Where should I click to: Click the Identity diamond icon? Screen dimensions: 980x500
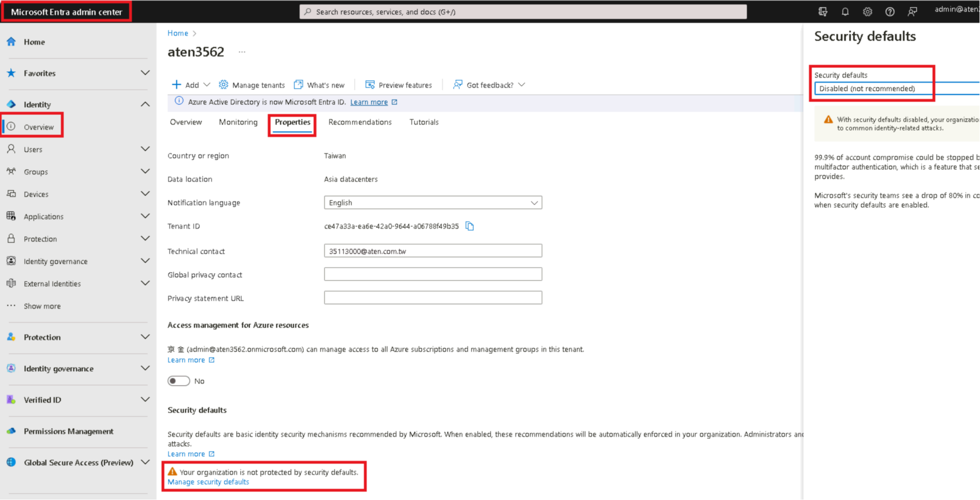11,104
